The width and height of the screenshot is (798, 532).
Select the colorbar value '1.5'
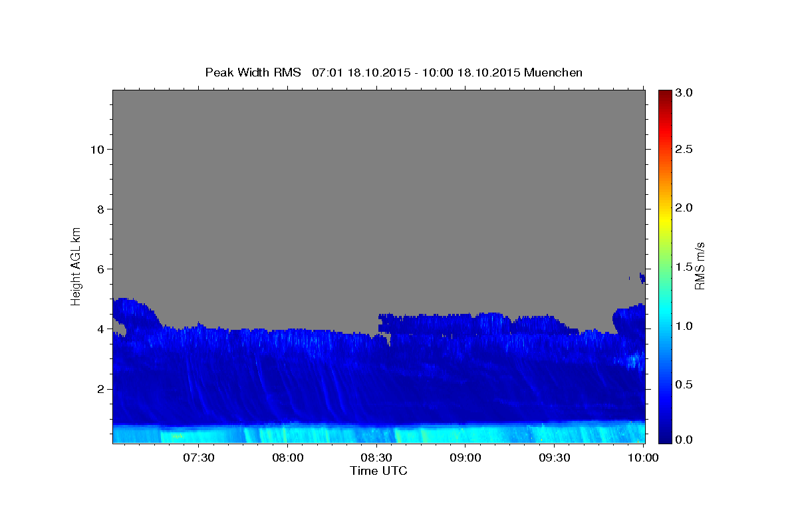pos(684,267)
